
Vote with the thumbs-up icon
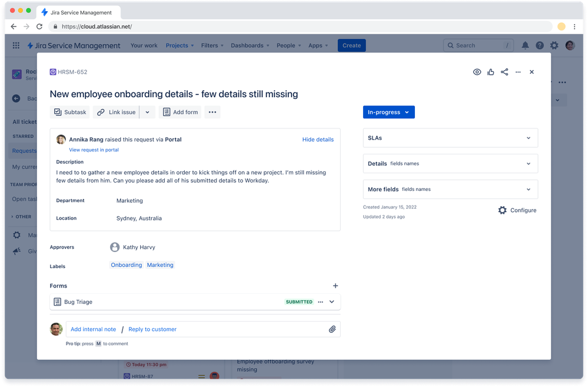coord(491,72)
